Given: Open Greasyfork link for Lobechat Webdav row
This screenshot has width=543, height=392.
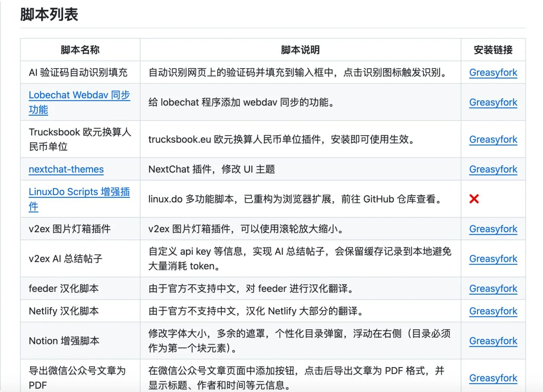Looking at the screenshot, I should 493,102.
